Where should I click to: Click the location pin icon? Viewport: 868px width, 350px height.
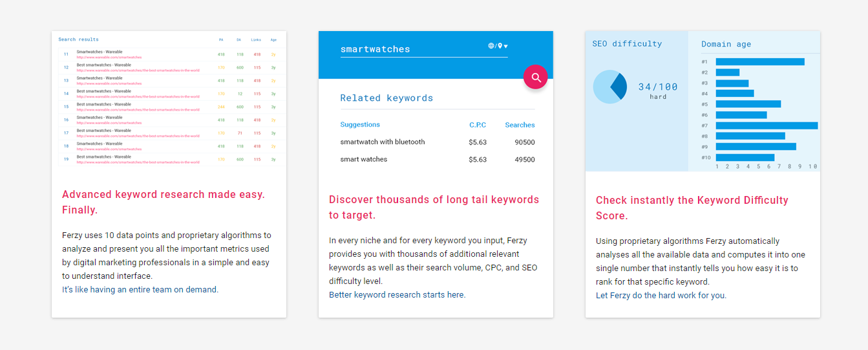pyautogui.click(x=500, y=46)
